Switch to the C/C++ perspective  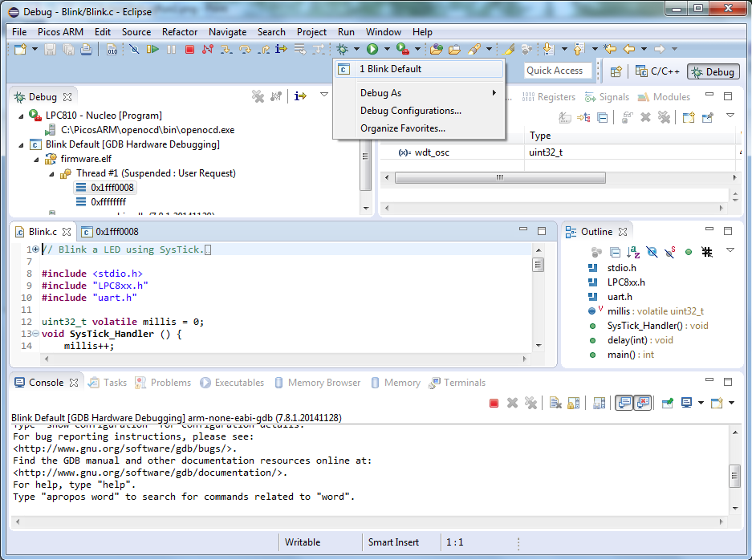657,71
